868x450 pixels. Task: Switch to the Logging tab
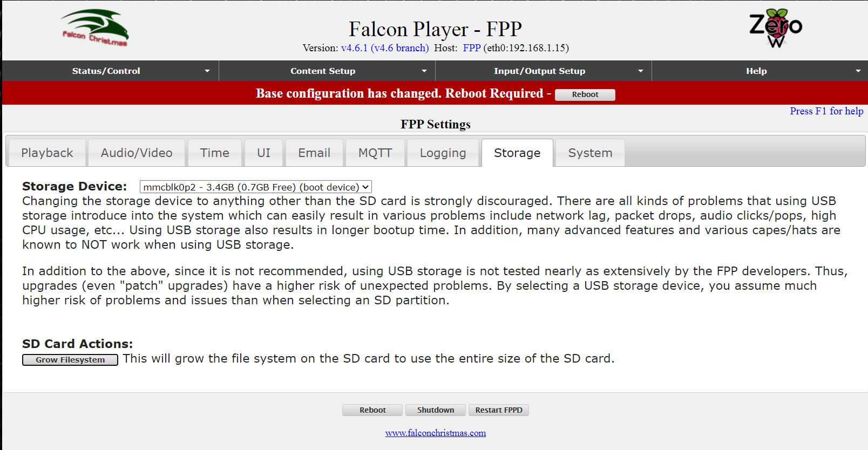[x=443, y=153]
